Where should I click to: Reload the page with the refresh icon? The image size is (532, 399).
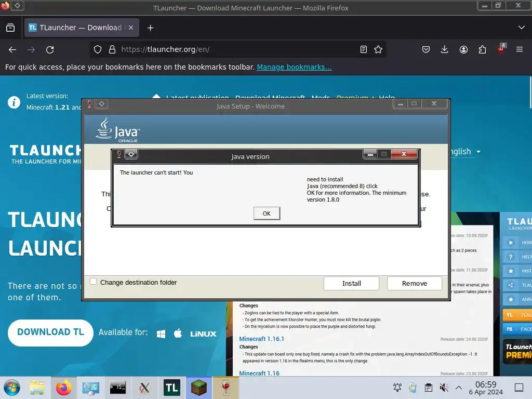50,50
